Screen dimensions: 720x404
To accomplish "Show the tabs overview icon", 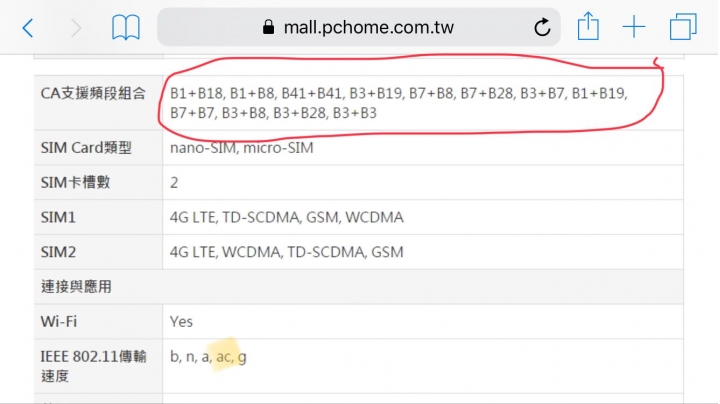I will click(684, 27).
